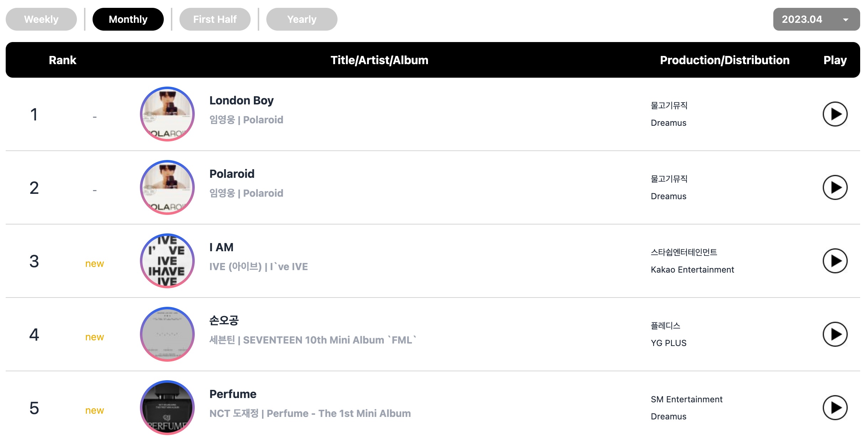Open SEVENTEEN 10th Mini Album FML link
This screenshot has width=868, height=444.
[x=330, y=340]
